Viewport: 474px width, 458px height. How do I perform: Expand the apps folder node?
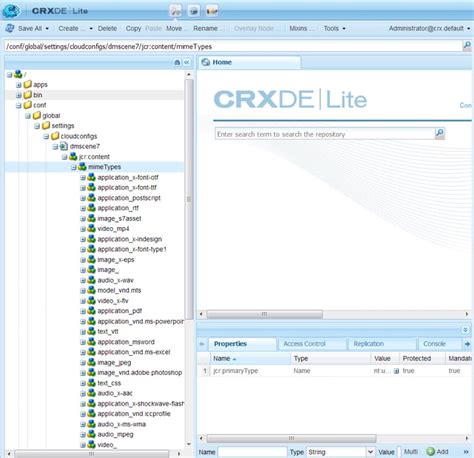pos(19,85)
